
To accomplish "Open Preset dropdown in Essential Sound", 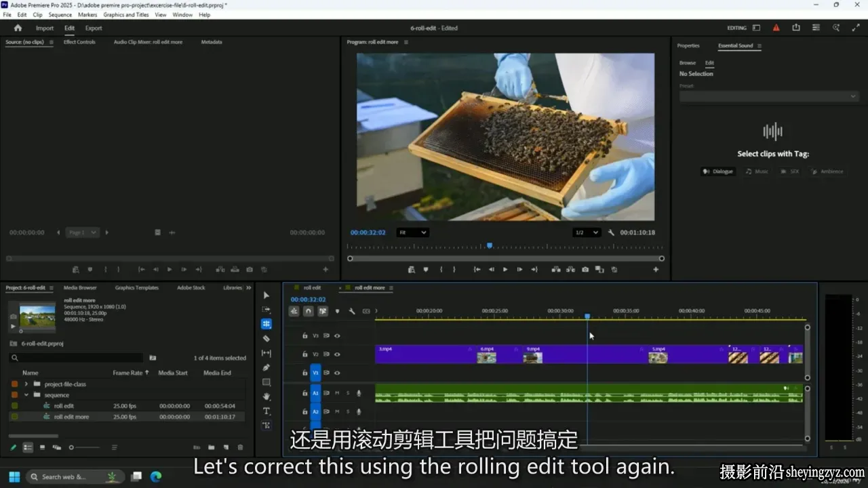I will pos(769,96).
